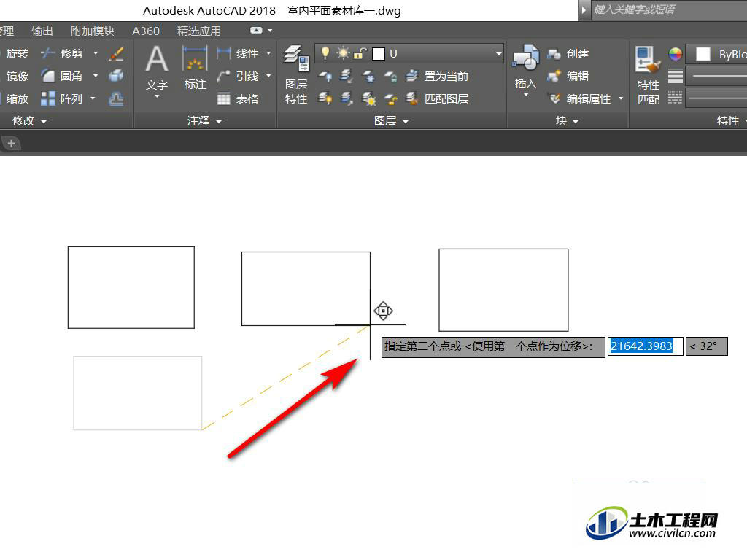The height and width of the screenshot is (560, 747).
Task: Click the lineweight icon in Properties panel
Action: point(675,76)
